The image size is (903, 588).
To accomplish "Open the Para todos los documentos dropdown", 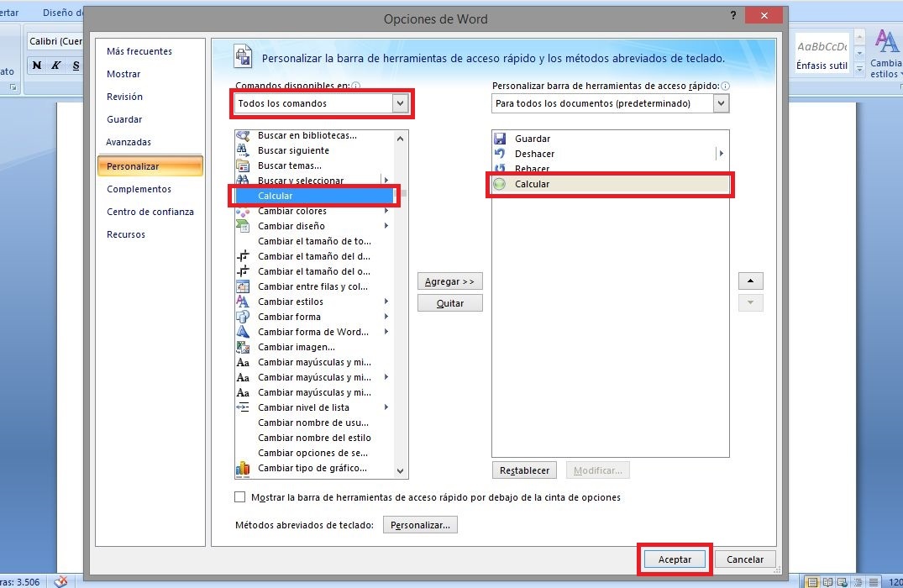I will point(721,103).
